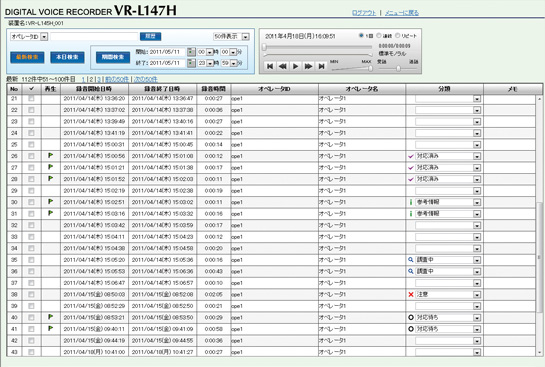Click purple checkmark icon on row 26

click(411, 156)
